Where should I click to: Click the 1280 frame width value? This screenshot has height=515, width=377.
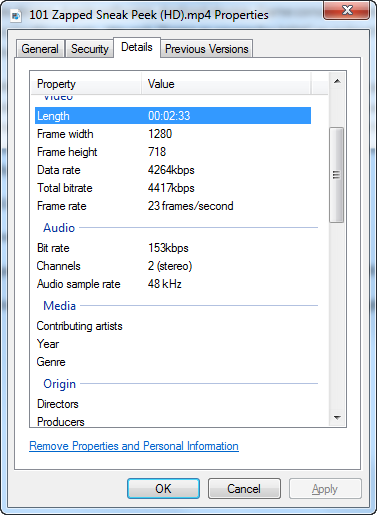tap(160, 134)
